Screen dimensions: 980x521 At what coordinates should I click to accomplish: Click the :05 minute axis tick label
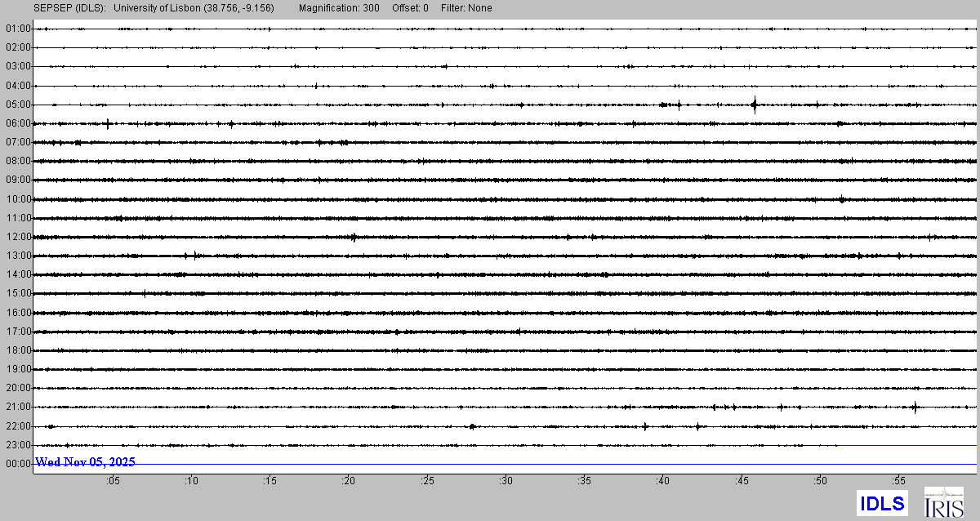[112, 481]
